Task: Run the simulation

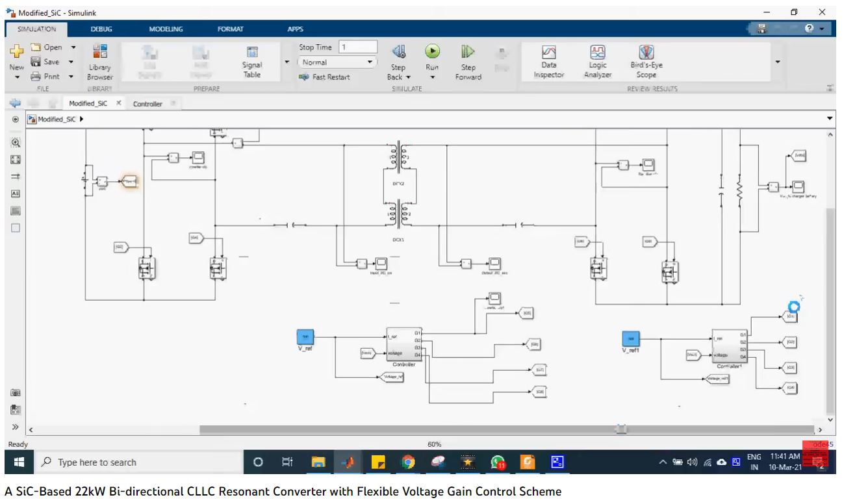Action: [432, 51]
